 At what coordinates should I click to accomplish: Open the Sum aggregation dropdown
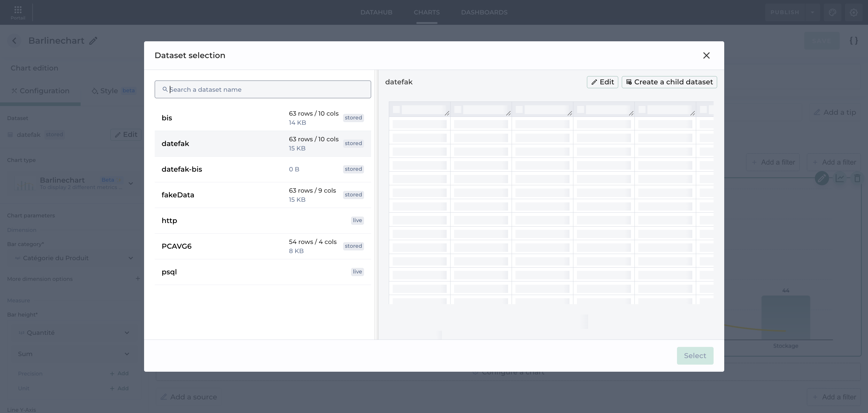(74, 354)
